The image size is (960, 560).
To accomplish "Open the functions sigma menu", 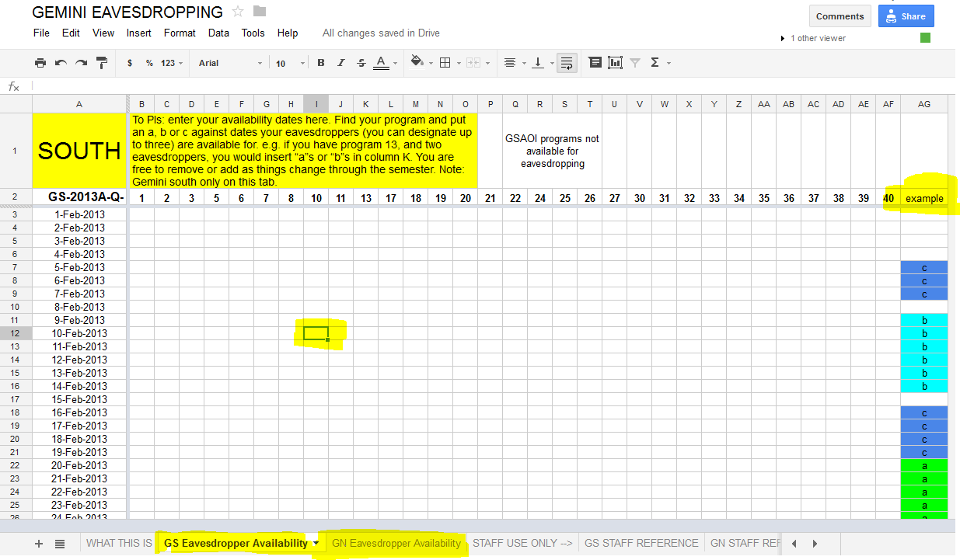I will point(655,63).
